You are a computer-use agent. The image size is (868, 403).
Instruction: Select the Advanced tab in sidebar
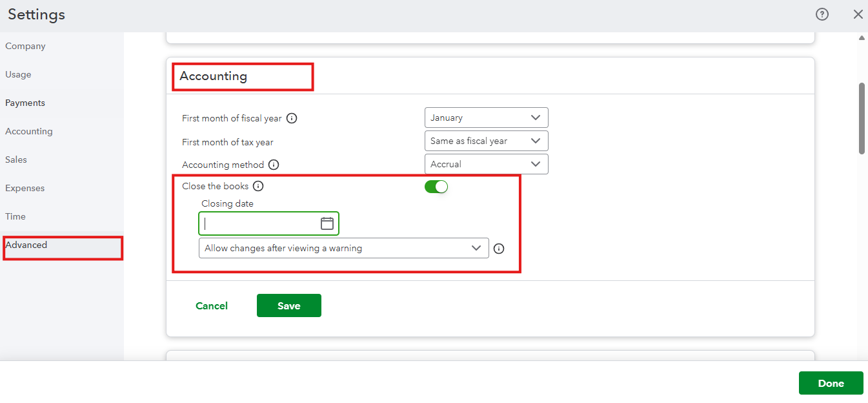click(x=26, y=245)
